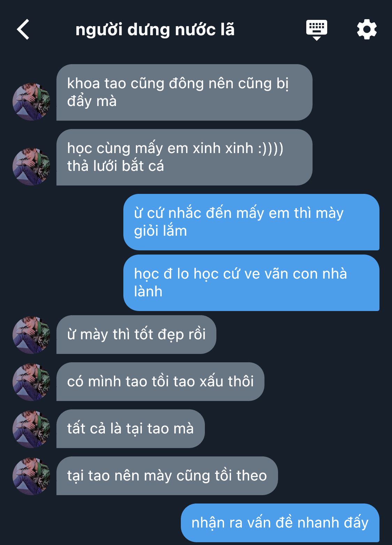392x545 pixels.
Task: Open the settings gear icon
Action: pyautogui.click(x=367, y=30)
